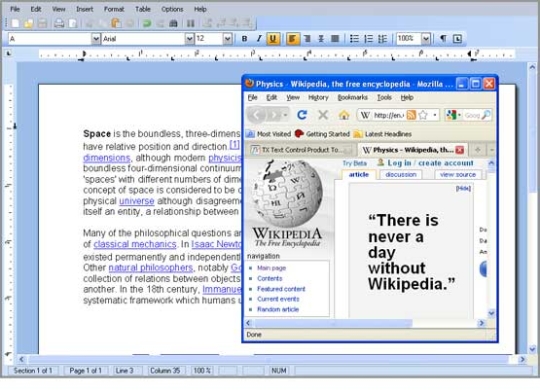Click the Print preview page icon

coord(73,23)
